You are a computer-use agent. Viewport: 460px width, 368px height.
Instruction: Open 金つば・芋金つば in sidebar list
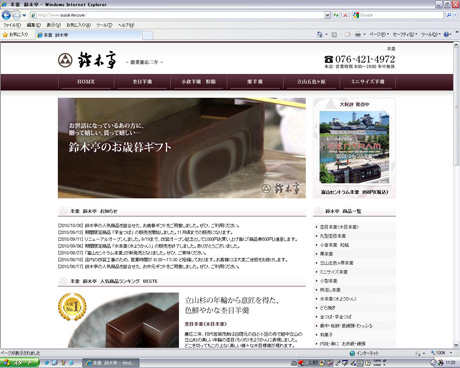click(335, 317)
